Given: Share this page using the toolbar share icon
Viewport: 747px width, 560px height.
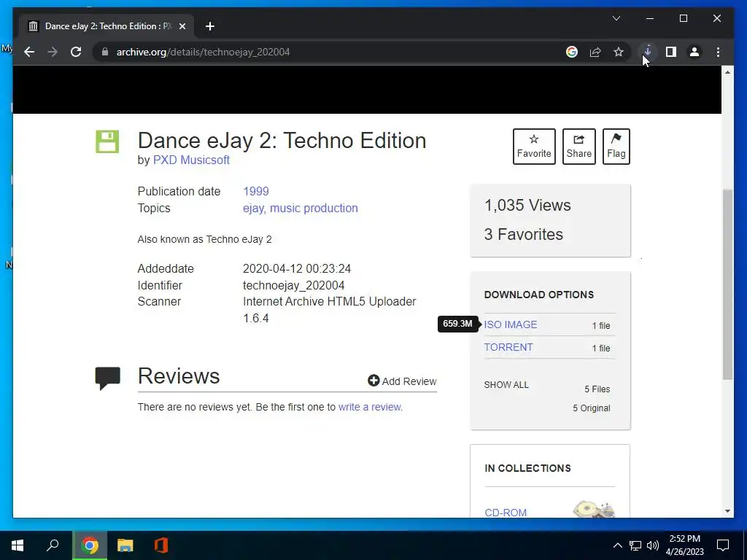Looking at the screenshot, I should point(595,52).
